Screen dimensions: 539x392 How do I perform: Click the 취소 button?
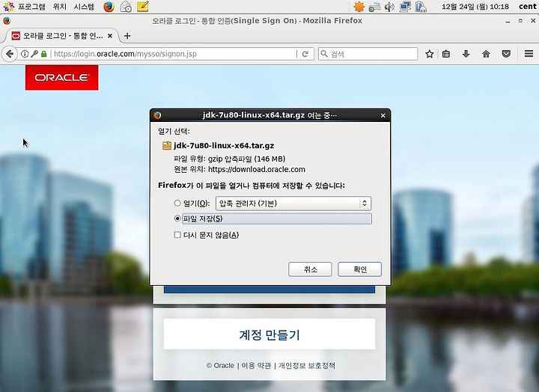(x=310, y=269)
